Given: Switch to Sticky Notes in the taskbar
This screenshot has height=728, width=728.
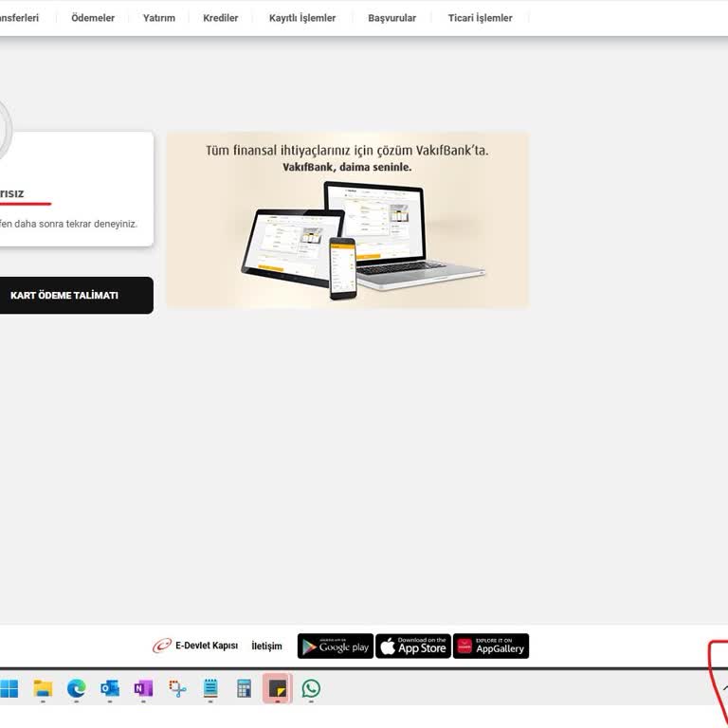Looking at the screenshot, I should pos(278,688).
